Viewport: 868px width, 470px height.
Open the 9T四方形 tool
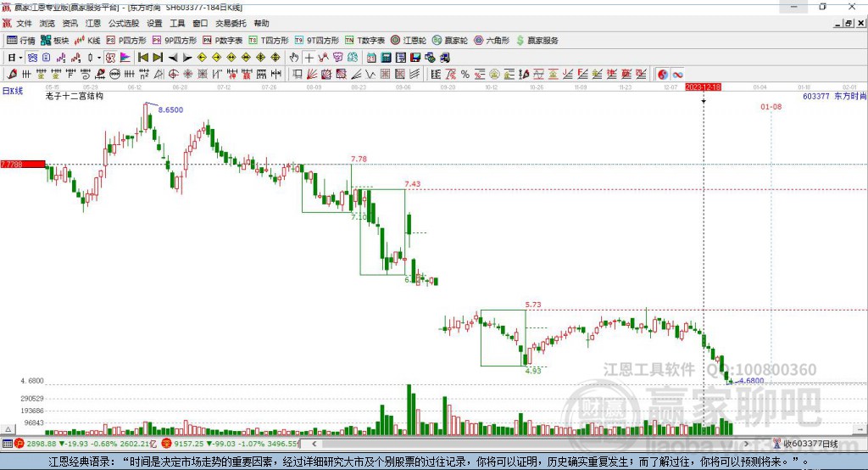(317, 41)
